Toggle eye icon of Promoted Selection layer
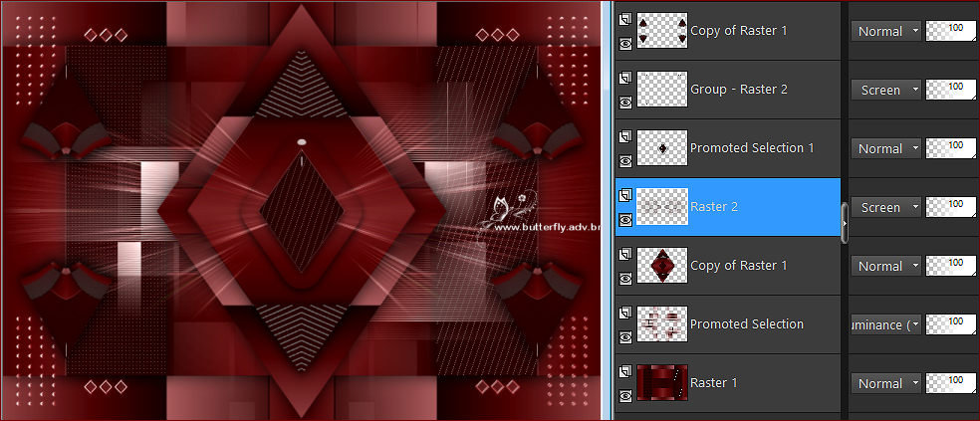 625,337
